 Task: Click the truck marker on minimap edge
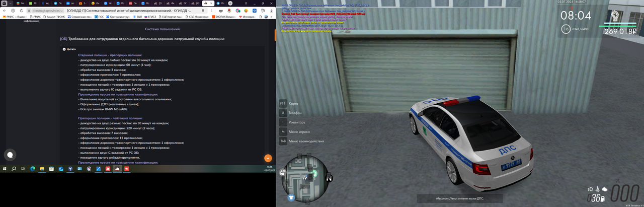click(x=283, y=172)
